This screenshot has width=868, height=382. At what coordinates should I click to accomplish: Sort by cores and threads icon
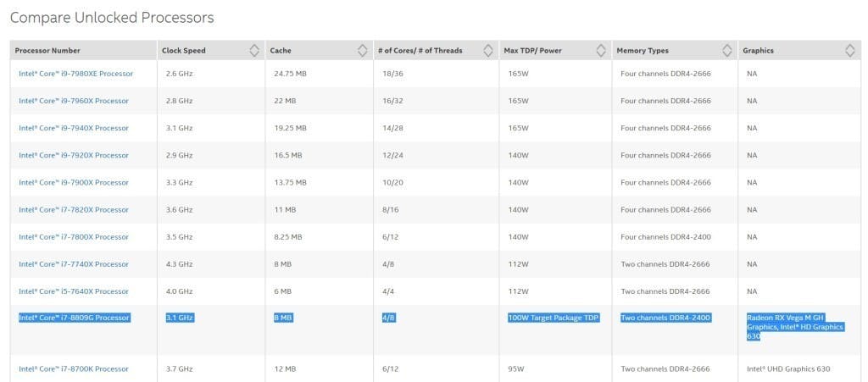[x=488, y=50]
